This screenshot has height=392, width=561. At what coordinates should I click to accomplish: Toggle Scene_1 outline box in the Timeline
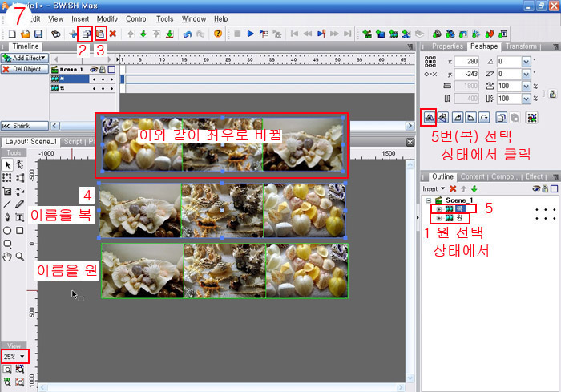[x=111, y=69]
